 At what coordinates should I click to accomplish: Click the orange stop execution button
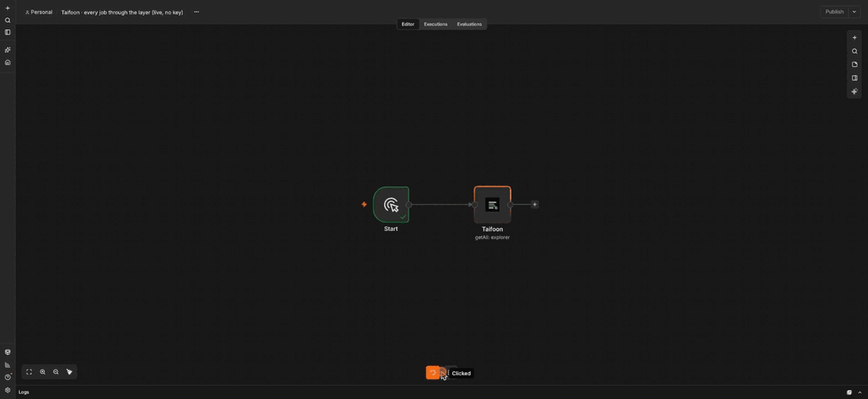tap(432, 373)
